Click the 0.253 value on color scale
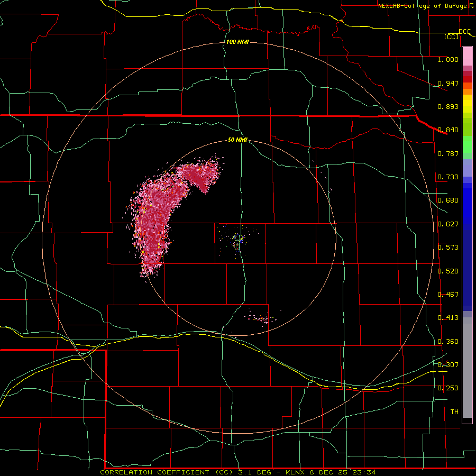 pos(448,388)
